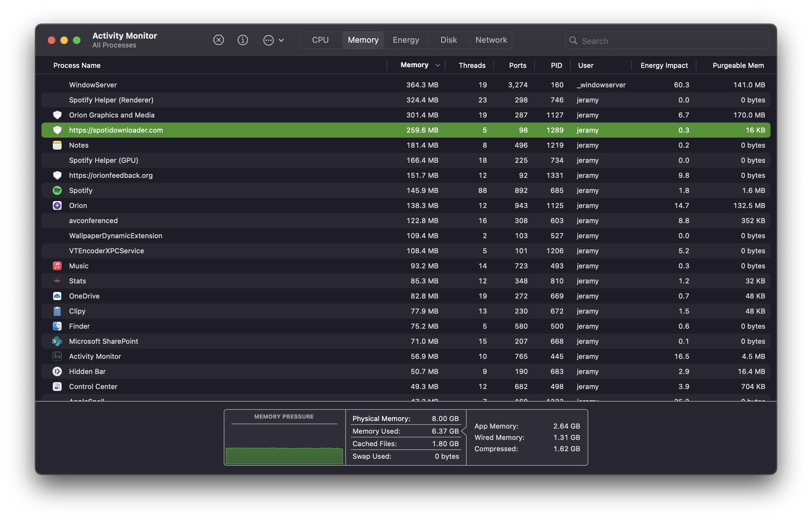This screenshot has height=521, width=812.
Task: Click the Orion browser icon
Action: coord(57,206)
